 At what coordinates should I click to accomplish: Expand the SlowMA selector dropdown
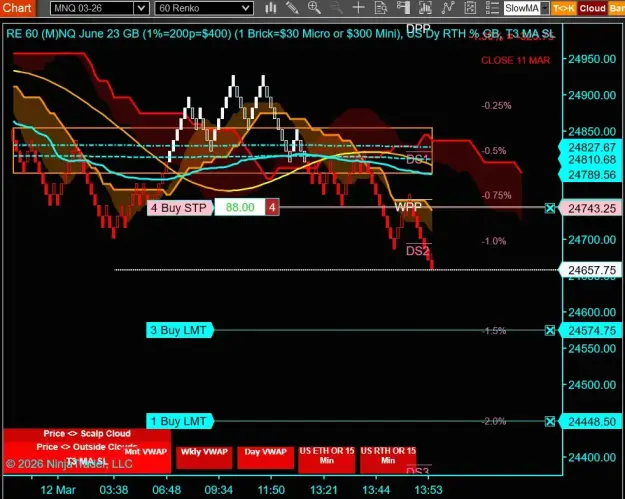[545, 8]
